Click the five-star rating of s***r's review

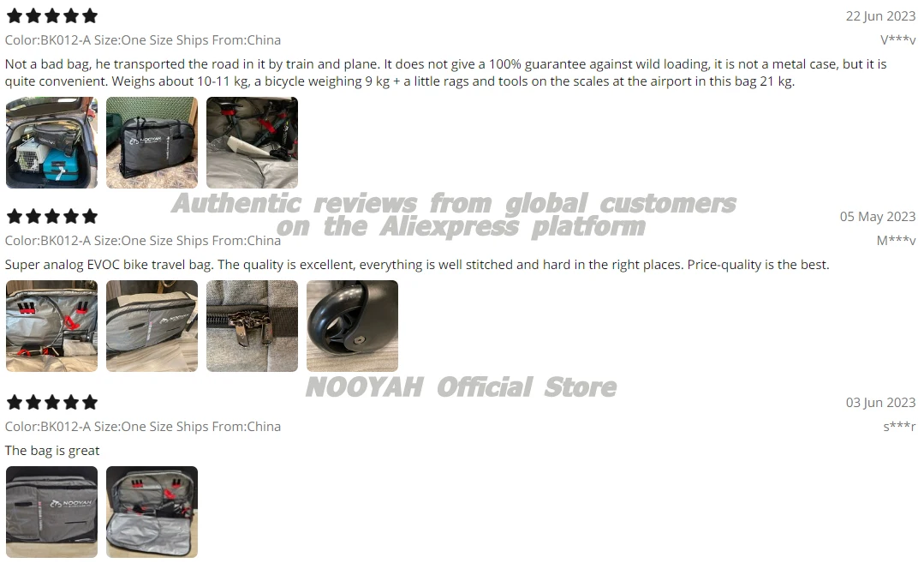click(x=52, y=402)
